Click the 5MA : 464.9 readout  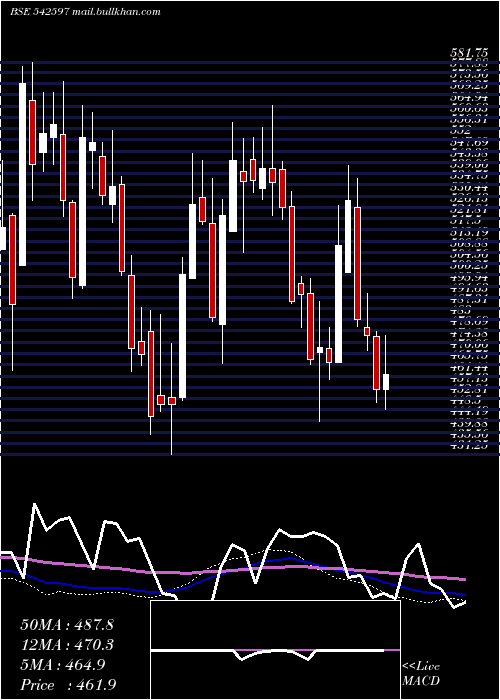coord(63,665)
